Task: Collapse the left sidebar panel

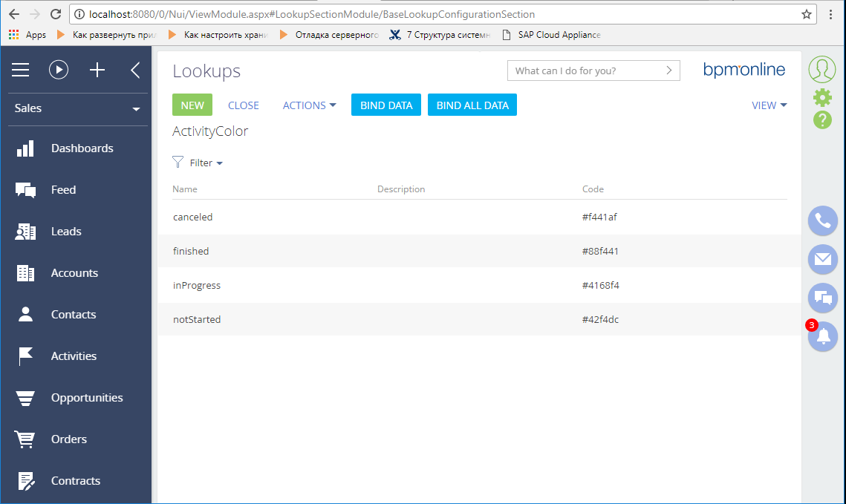Action: point(135,70)
